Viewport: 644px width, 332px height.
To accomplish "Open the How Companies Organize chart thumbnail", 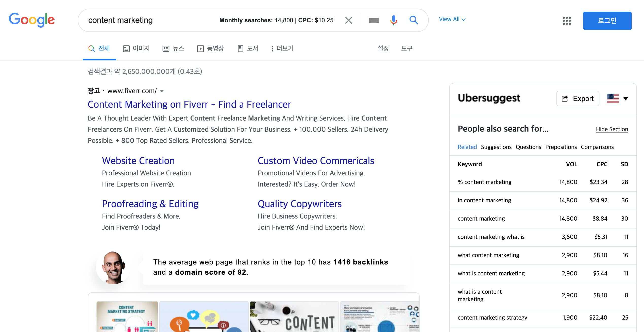I will 380,317.
